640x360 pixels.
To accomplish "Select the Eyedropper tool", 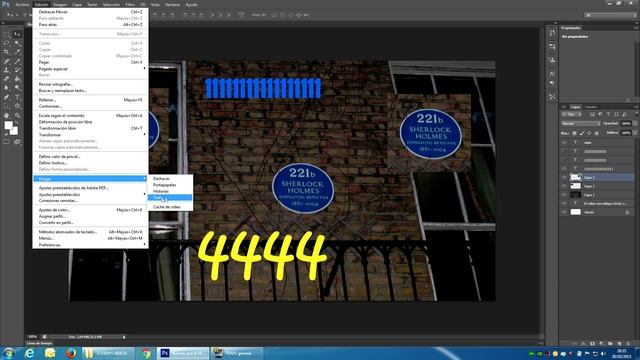I will pyautogui.click(x=17, y=52).
